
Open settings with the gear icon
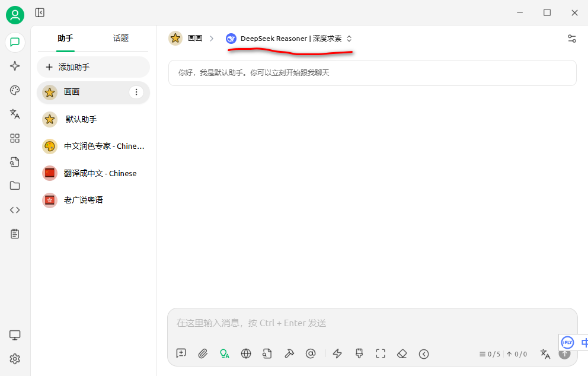click(15, 359)
